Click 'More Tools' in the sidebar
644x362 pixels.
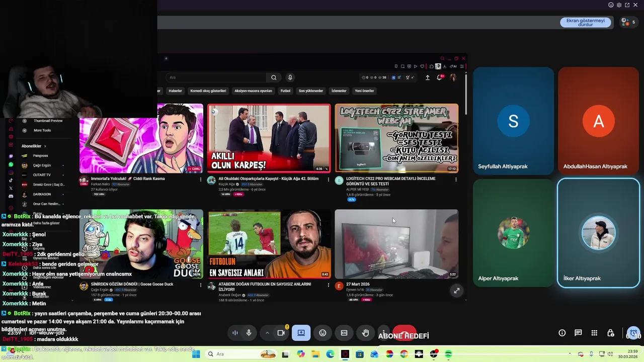[x=42, y=130]
